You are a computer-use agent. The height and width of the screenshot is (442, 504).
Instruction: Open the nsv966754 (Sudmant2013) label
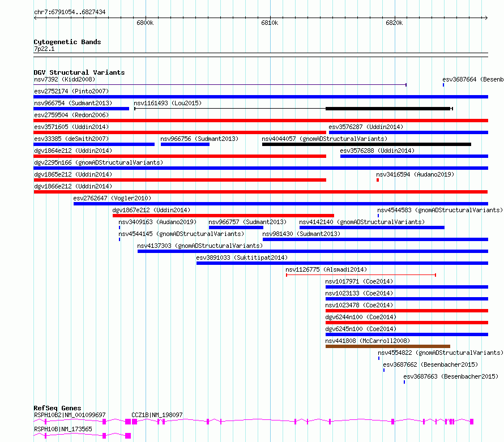pos(73,103)
